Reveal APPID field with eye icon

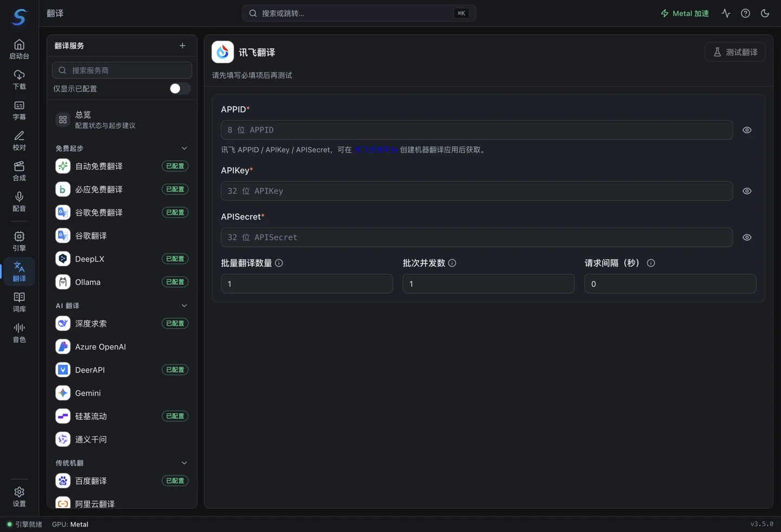click(747, 130)
